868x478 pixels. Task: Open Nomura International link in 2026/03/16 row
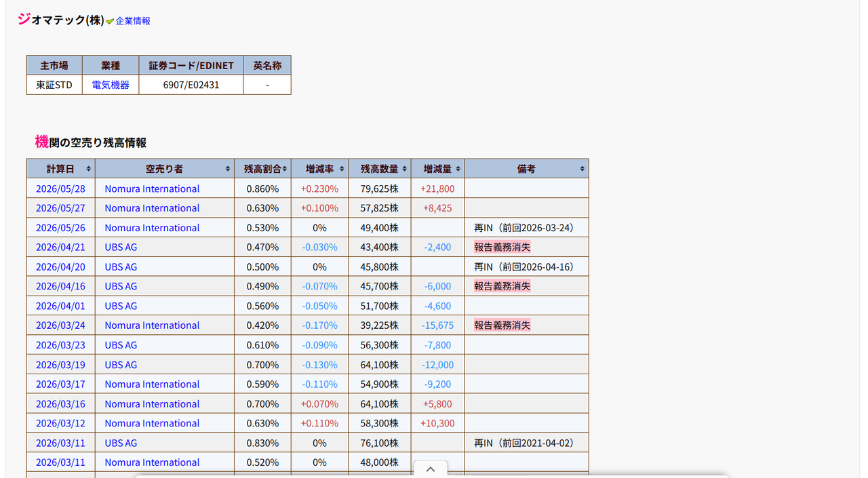(152, 404)
